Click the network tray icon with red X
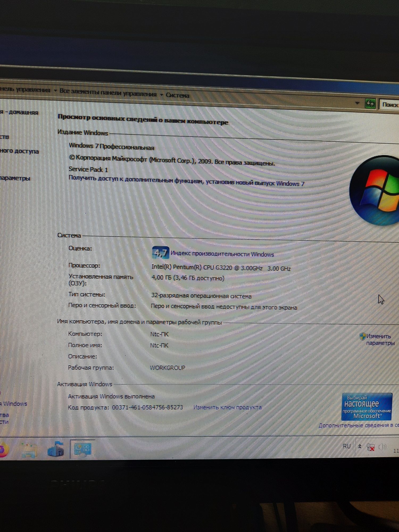 [371, 447]
